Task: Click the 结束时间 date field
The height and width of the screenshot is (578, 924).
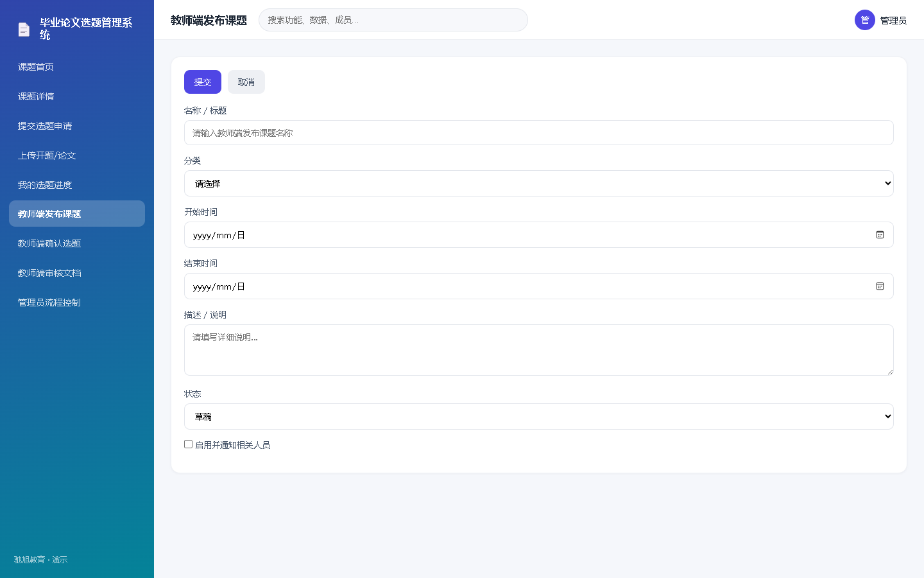Action: coord(539,286)
